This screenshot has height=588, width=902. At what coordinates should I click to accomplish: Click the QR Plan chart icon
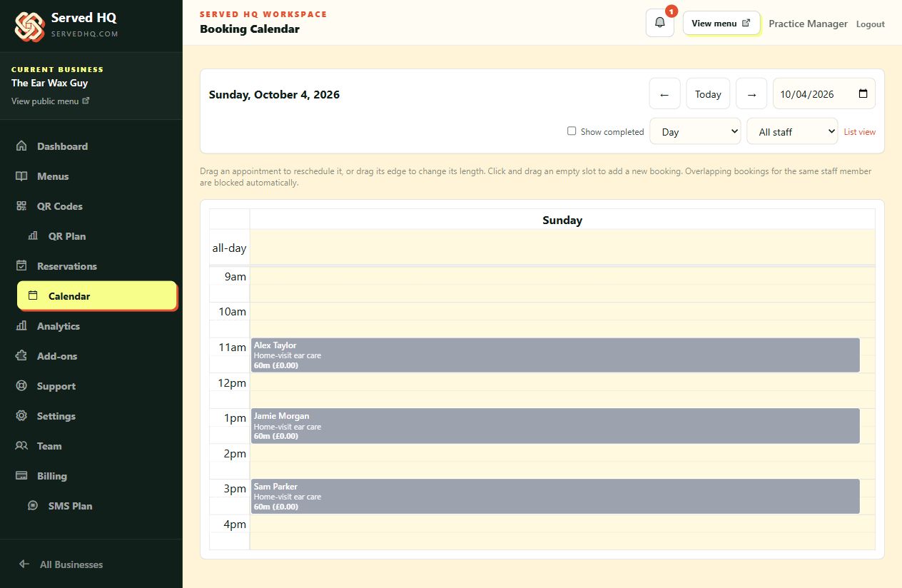[33, 236]
